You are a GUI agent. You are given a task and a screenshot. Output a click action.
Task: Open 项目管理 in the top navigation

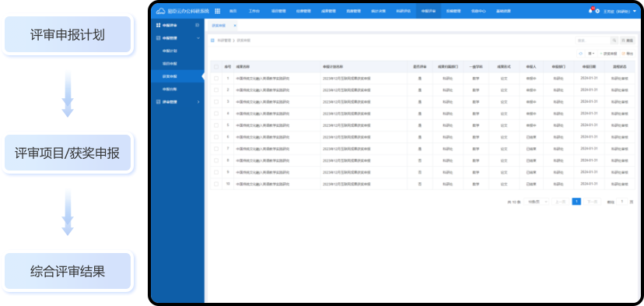click(x=278, y=11)
